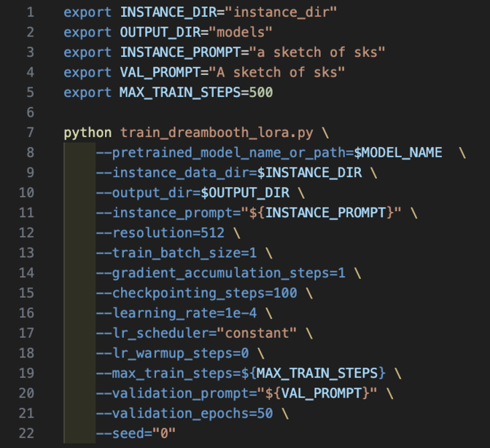Viewport: 490px width, 448px height.
Task: Click VAL_PROMPT variable on line 4
Action: (160, 72)
